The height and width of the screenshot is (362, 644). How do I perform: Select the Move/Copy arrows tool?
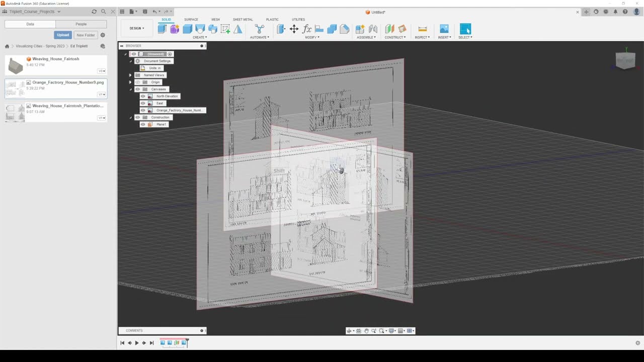point(294,29)
